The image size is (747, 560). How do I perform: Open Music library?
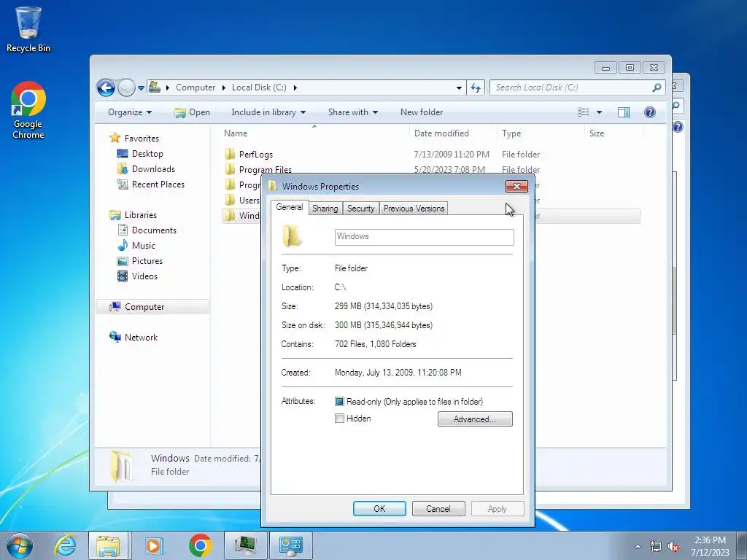tap(144, 245)
